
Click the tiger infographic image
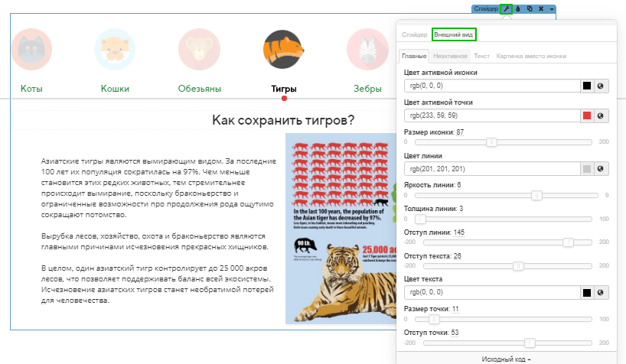pos(336,229)
